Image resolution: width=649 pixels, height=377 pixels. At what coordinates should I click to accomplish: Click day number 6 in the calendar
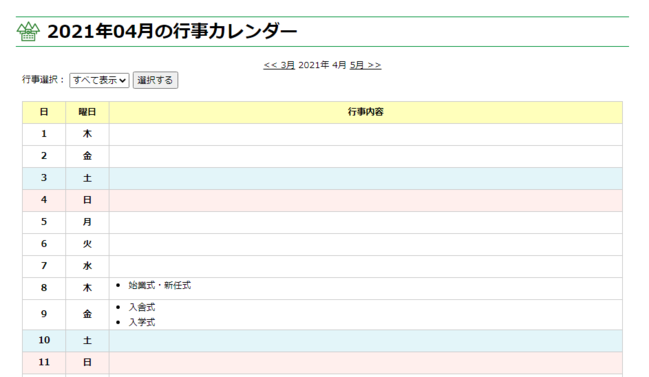44,244
